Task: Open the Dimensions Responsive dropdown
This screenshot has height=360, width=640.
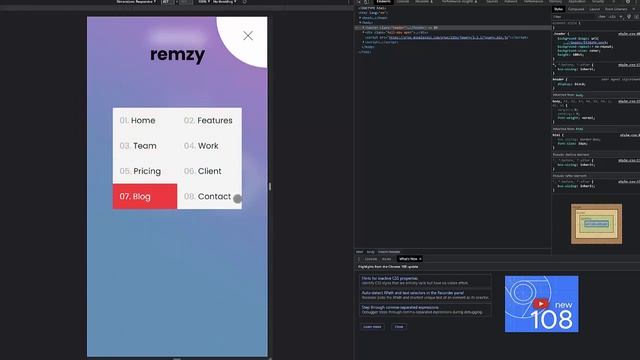Action: tap(136, 2)
